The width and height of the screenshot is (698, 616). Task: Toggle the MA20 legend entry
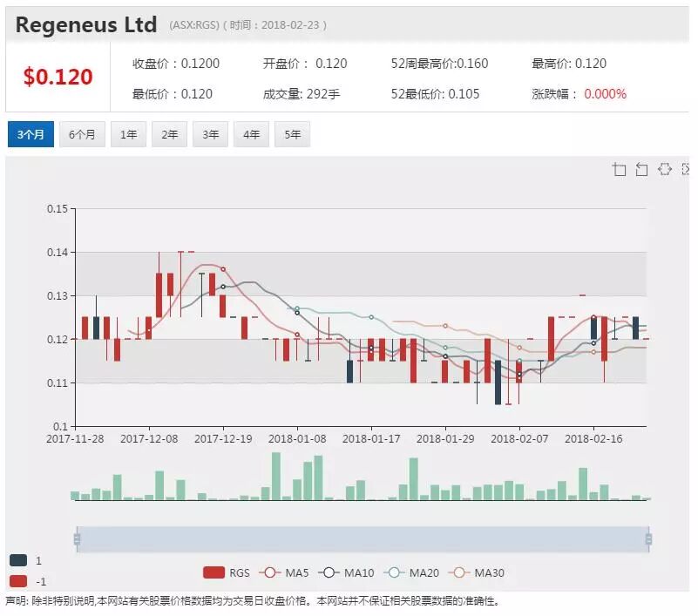pyautogui.click(x=411, y=572)
